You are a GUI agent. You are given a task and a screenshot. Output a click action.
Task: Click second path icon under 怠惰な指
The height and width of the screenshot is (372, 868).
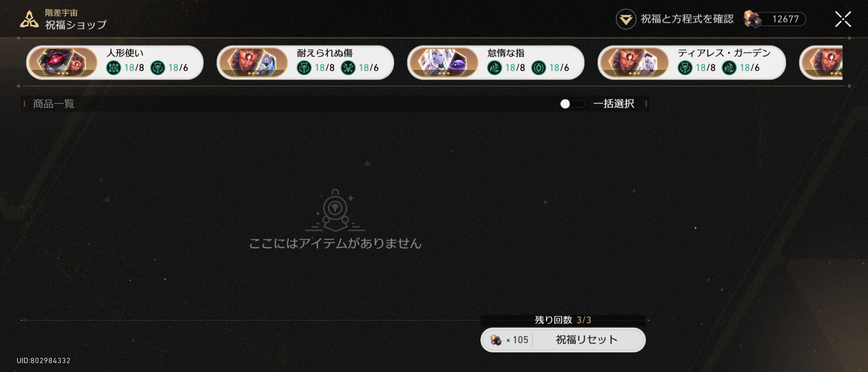point(539,68)
